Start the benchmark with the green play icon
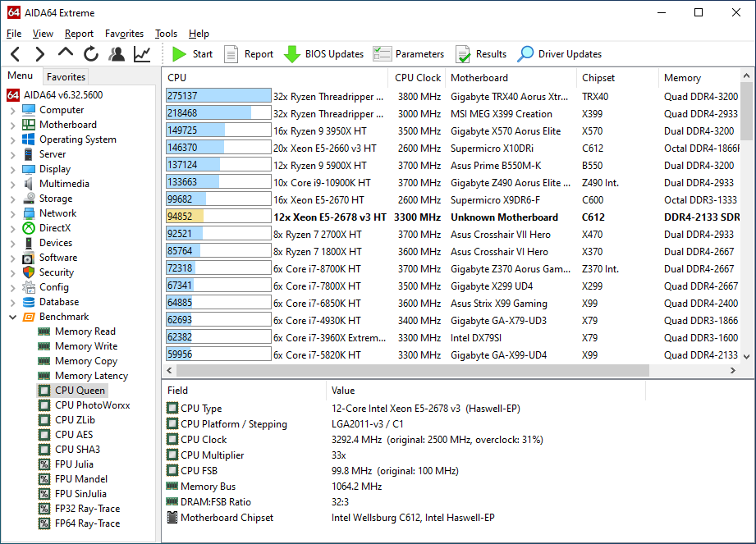Screen dimensions: 756x544 coord(192,54)
